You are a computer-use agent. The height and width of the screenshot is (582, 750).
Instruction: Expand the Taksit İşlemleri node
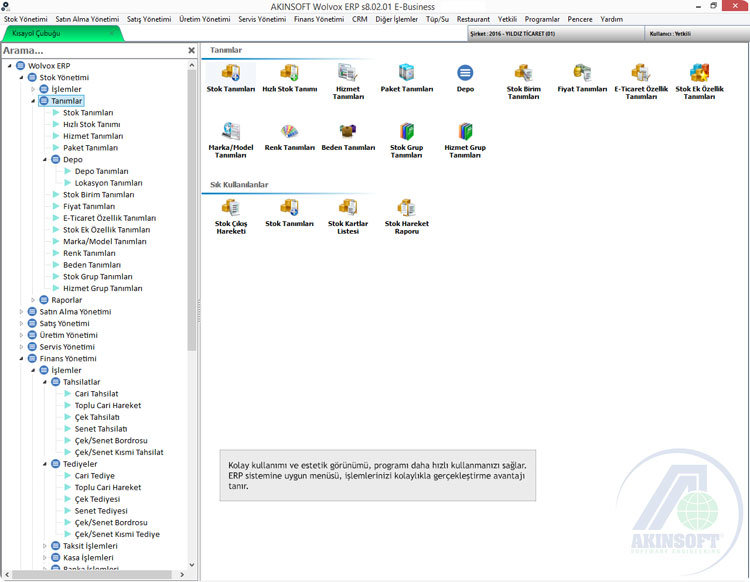pos(44,546)
